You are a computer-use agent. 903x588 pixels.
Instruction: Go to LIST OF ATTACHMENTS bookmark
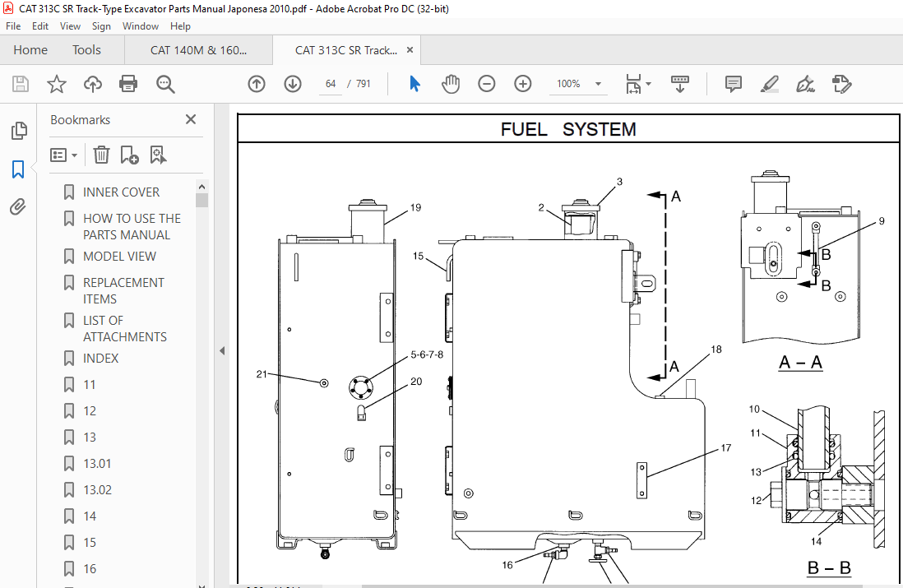click(125, 329)
